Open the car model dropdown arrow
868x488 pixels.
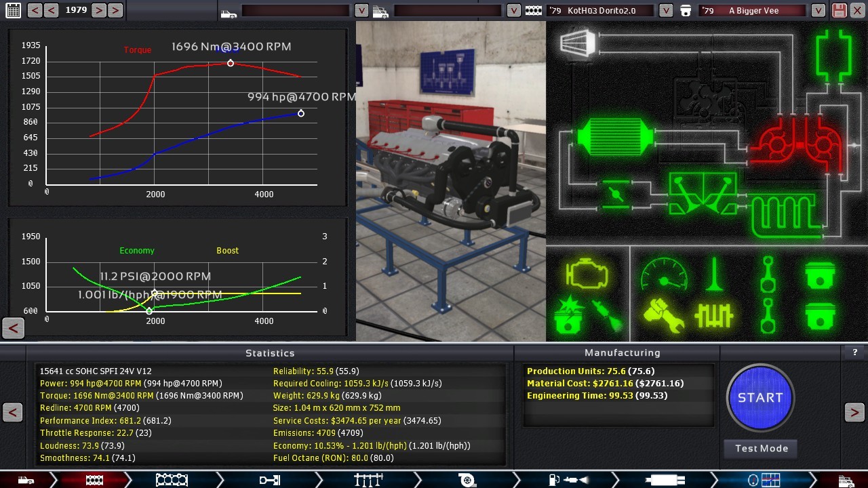click(361, 10)
